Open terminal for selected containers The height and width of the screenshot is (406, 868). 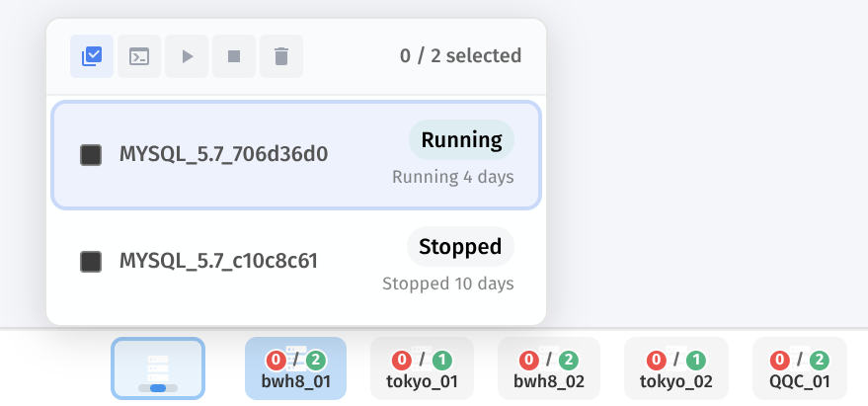tap(139, 56)
